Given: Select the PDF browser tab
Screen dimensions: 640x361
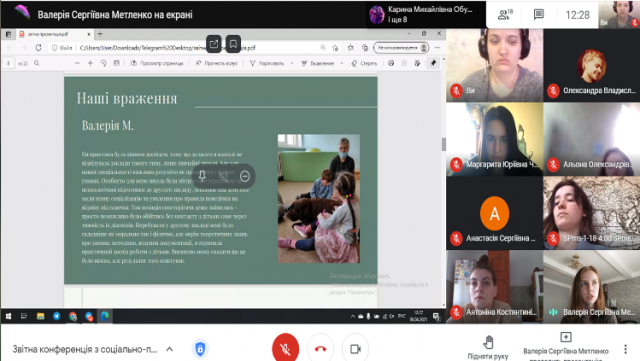Looking at the screenshot, I should click(54, 34).
